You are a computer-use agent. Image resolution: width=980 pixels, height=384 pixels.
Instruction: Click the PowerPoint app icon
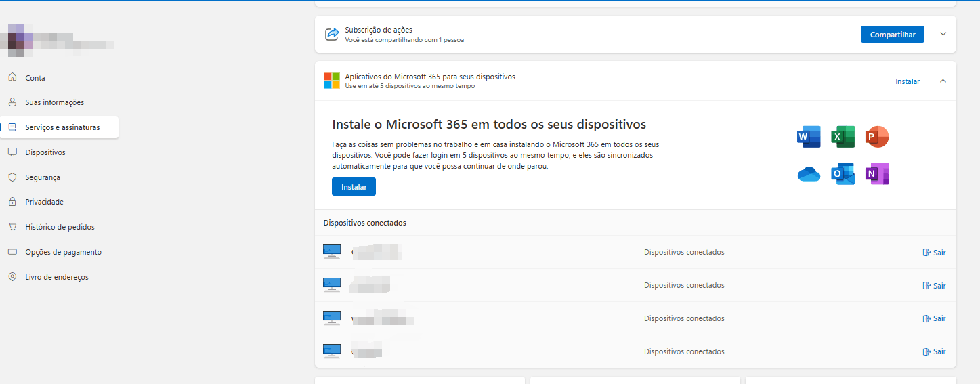(x=877, y=137)
